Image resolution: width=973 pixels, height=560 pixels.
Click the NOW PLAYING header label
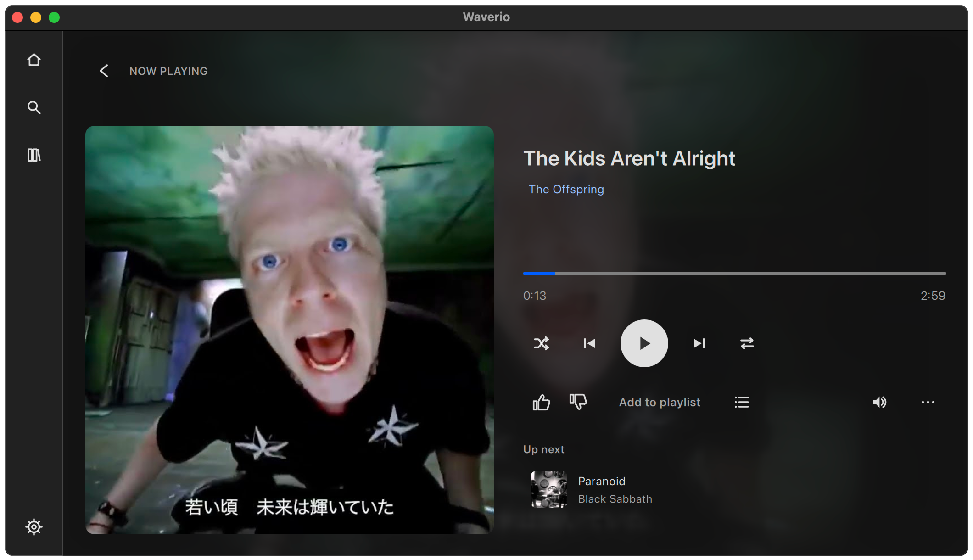coord(168,71)
